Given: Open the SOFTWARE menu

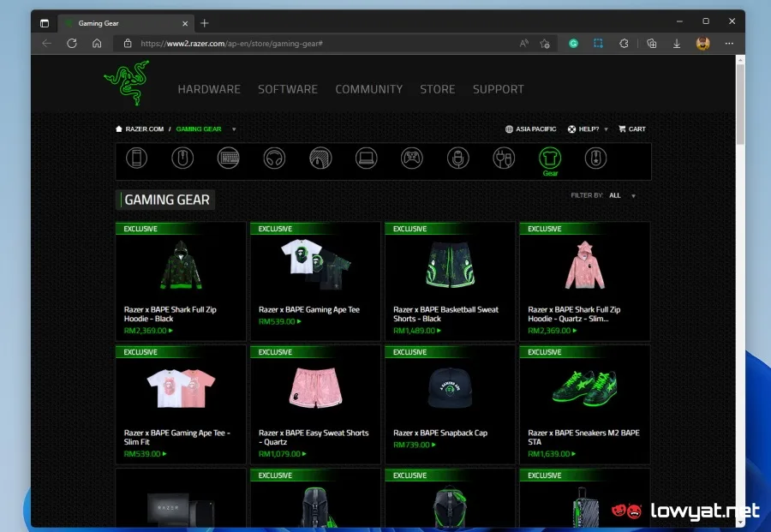Looking at the screenshot, I should [288, 89].
